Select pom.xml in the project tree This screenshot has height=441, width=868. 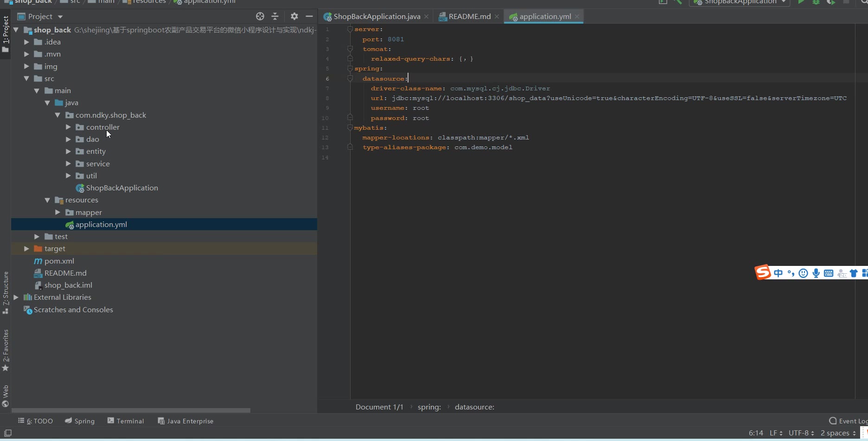59,261
